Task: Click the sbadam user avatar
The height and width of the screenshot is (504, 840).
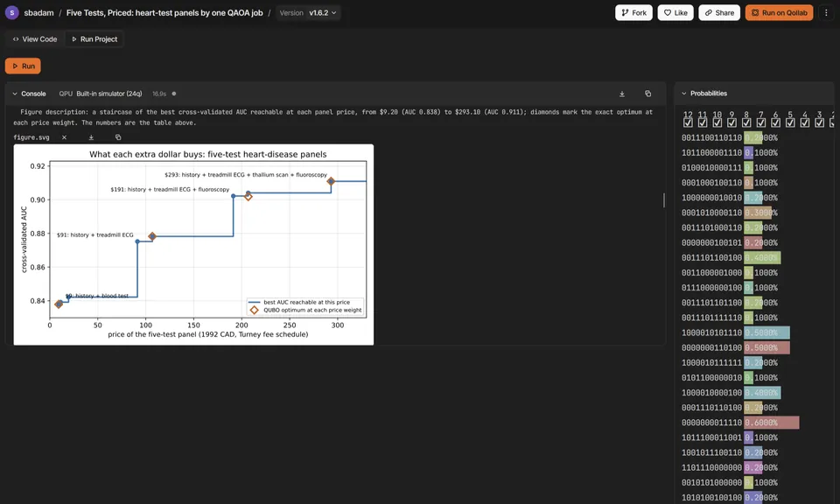Action: (x=11, y=12)
